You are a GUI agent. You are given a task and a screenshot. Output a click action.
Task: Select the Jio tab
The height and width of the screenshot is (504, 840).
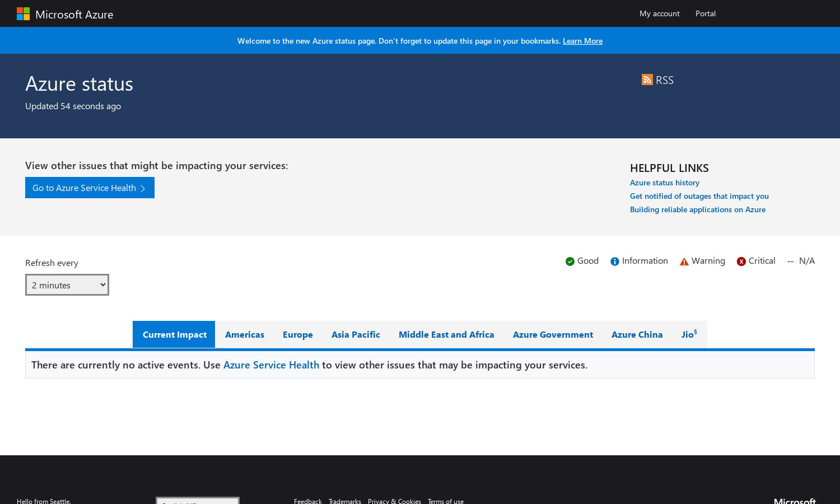click(x=689, y=334)
